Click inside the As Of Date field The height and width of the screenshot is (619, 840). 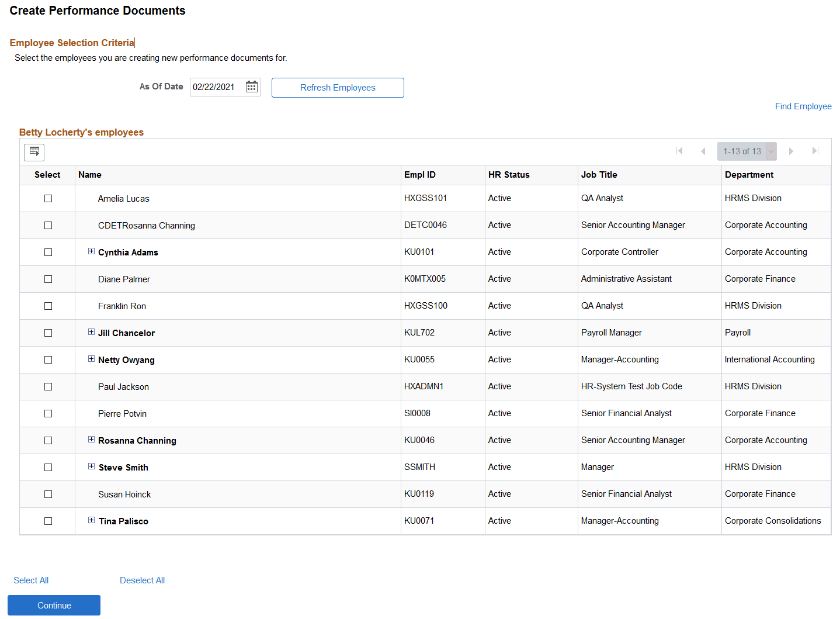pyautogui.click(x=219, y=87)
